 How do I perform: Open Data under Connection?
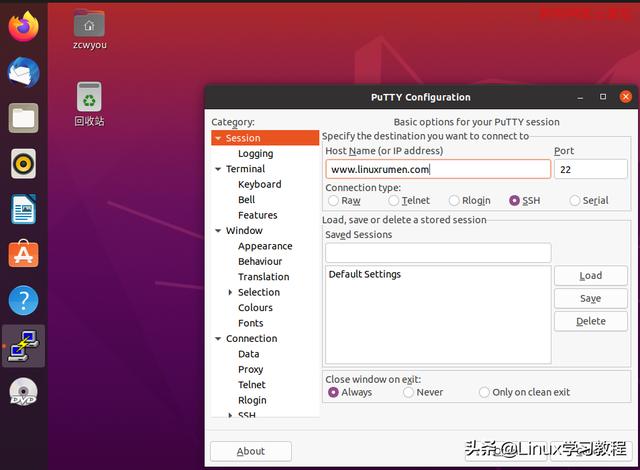tap(249, 354)
